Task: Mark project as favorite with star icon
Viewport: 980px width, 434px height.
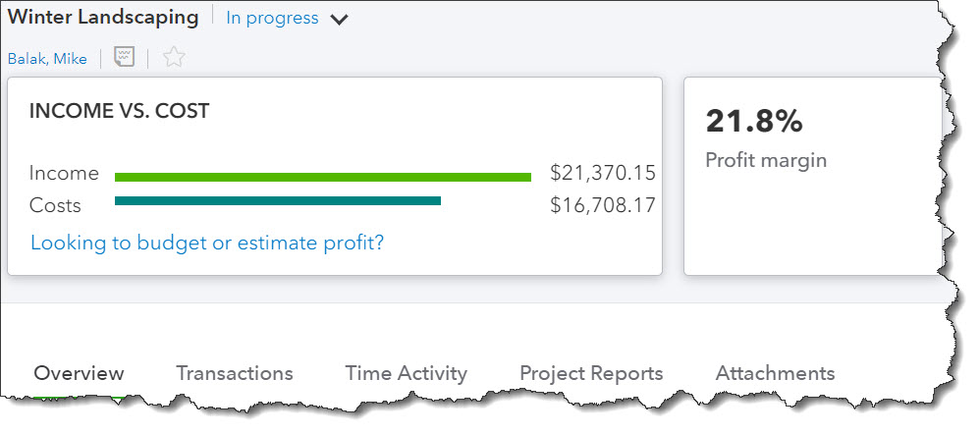Action: click(x=174, y=58)
